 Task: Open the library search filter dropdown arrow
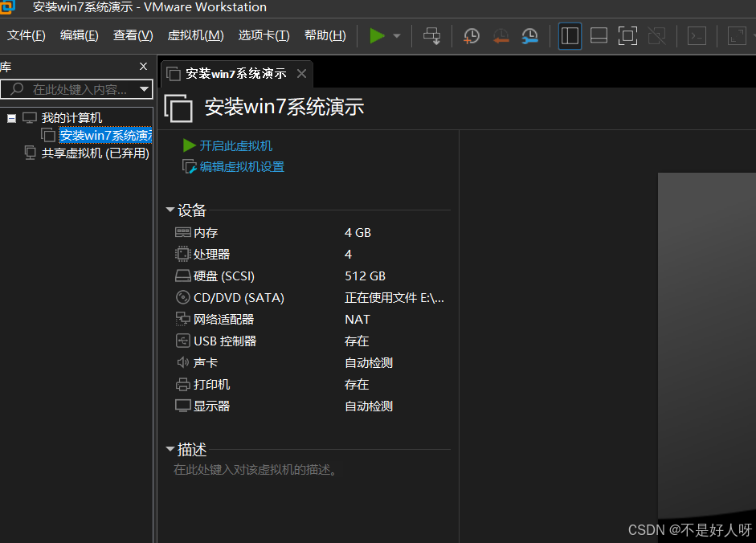[144, 89]
